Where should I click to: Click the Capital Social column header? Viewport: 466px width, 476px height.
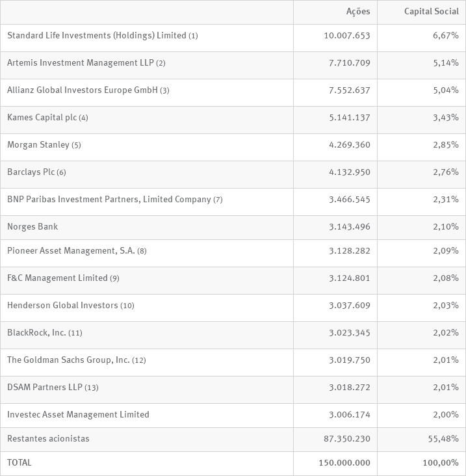tap(431, 12)
